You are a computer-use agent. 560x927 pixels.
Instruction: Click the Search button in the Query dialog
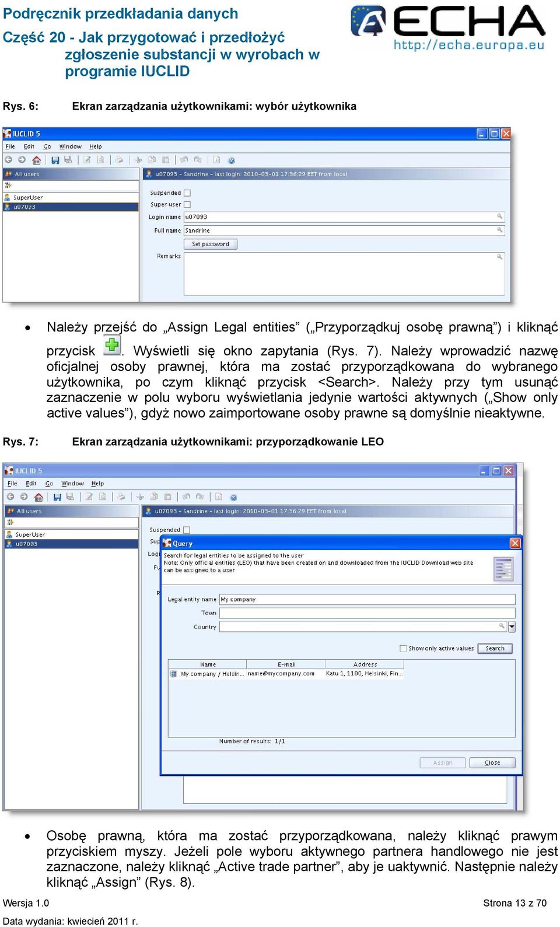coord(495,648)
